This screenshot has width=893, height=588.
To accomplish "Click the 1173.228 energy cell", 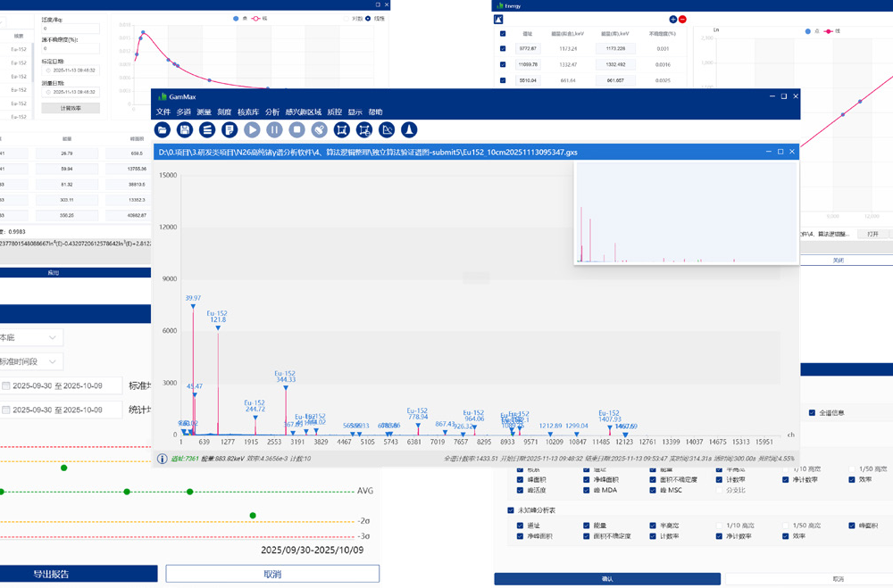I will point(615,49).
